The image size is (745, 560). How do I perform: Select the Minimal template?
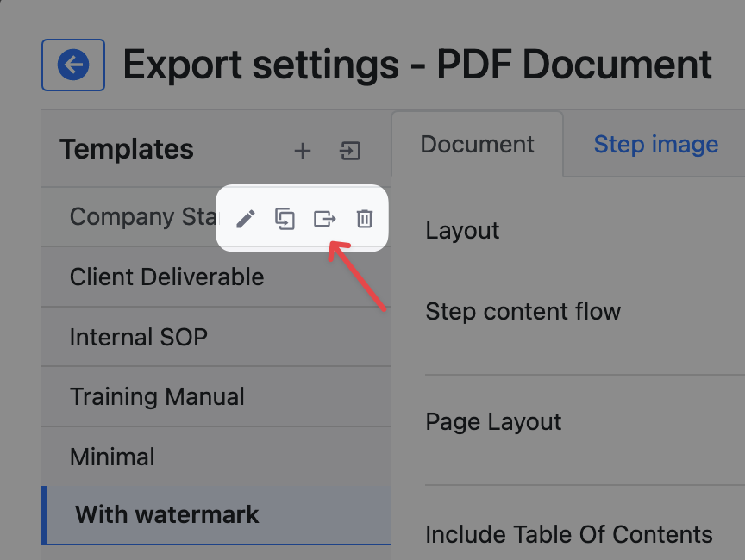[112, 456]
